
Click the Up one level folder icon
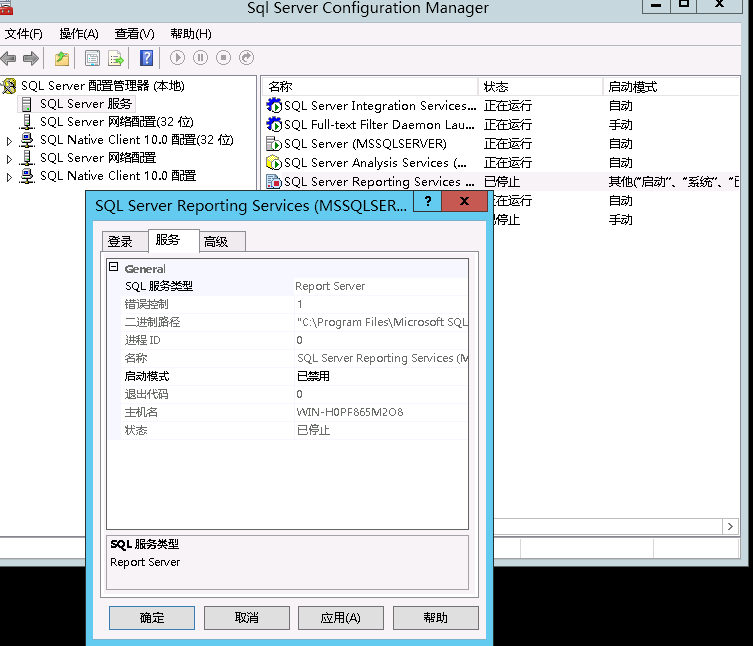62,59
